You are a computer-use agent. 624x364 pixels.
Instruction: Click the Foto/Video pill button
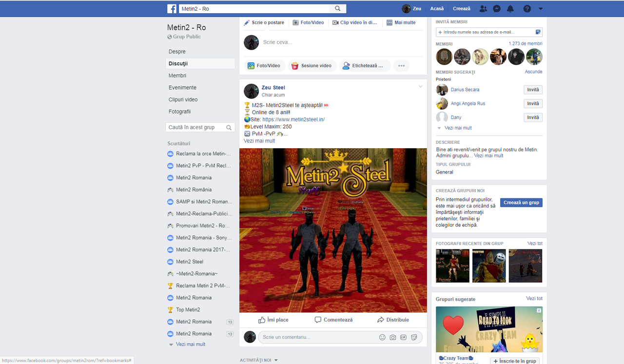tap(264, 66)
